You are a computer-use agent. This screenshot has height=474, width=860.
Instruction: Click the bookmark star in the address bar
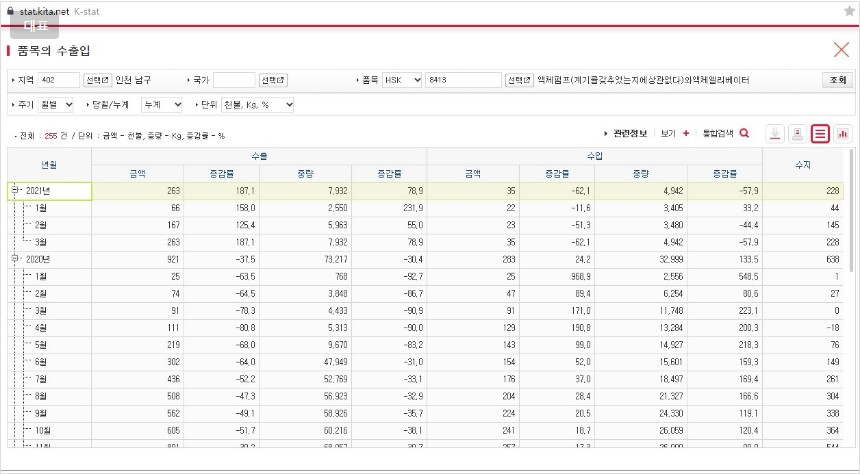coord(849,10)
